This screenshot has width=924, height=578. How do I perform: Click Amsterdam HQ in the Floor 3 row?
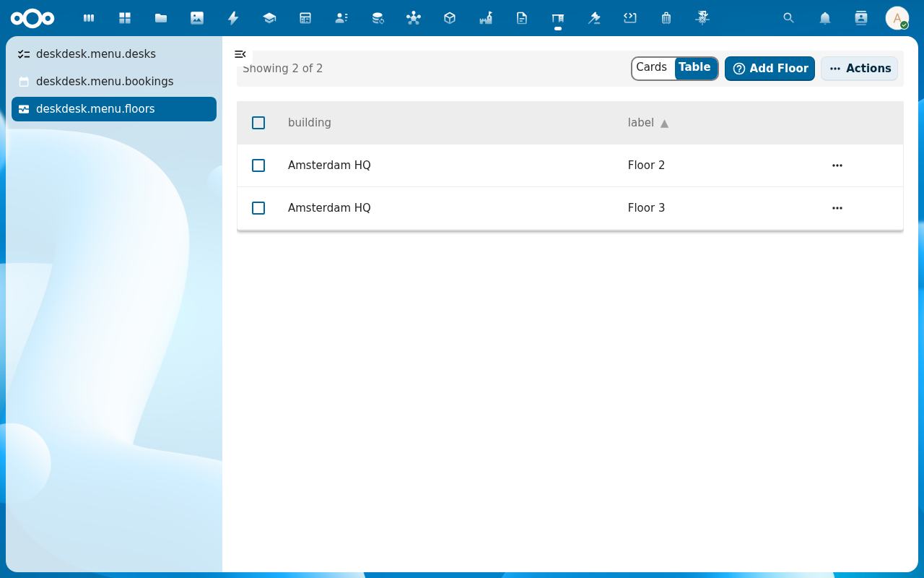coord(329,208)
